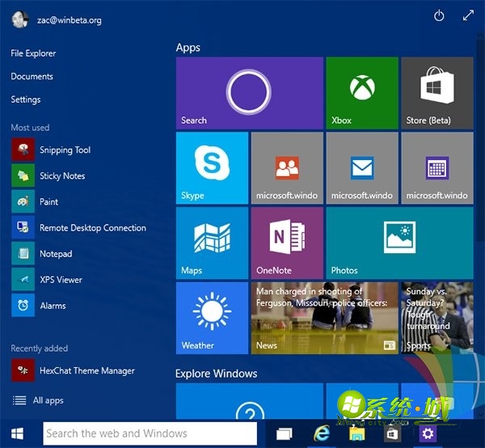Click the power button icon
Viewport: 485px width, 448px height.
pos(439,16)
